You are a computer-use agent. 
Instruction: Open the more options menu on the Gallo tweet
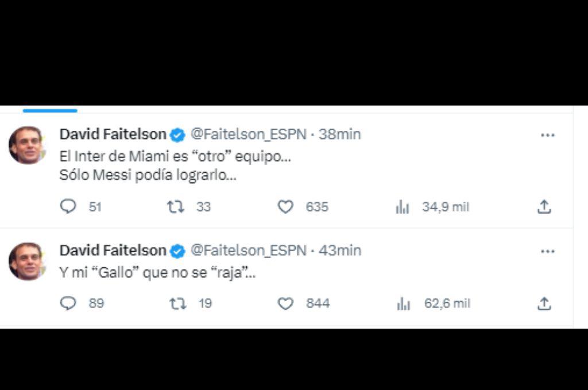coord(548,251)
